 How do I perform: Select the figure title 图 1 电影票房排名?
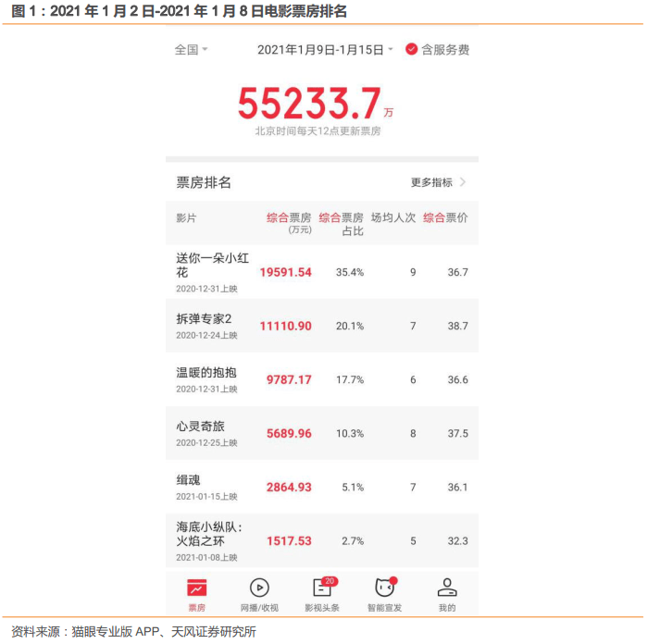179,11
